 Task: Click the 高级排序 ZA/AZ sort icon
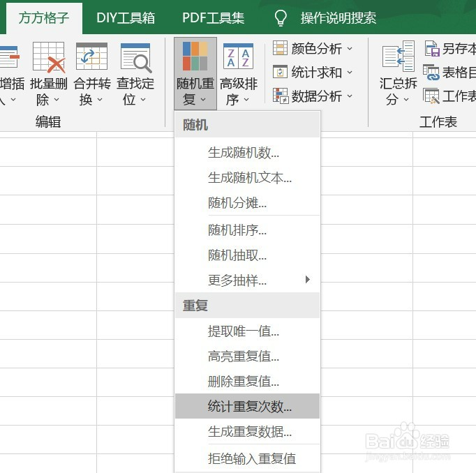click(x=238, y=57)
